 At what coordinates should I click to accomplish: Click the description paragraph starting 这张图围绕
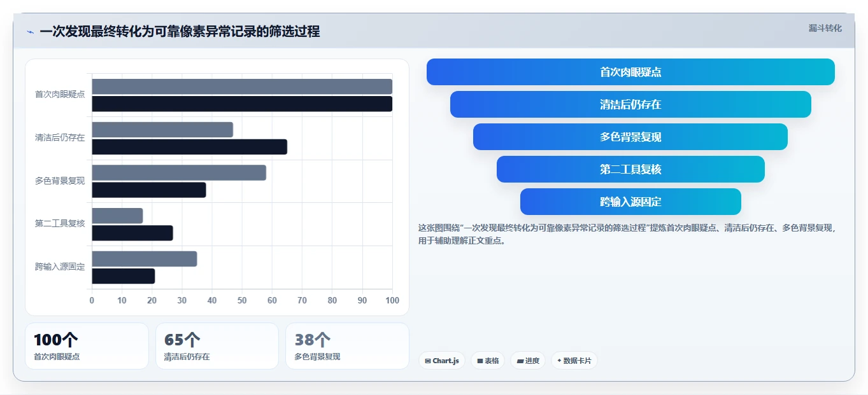click(x=627, y=235)
